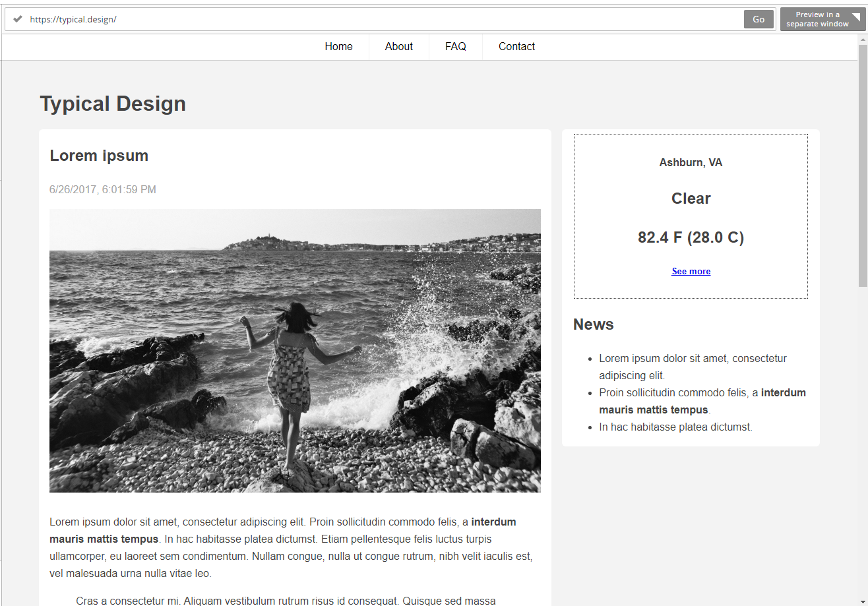The width and height of the screenshot is (868, 606).
Task: Open the Contact menu item
Action: click(516, 47)
